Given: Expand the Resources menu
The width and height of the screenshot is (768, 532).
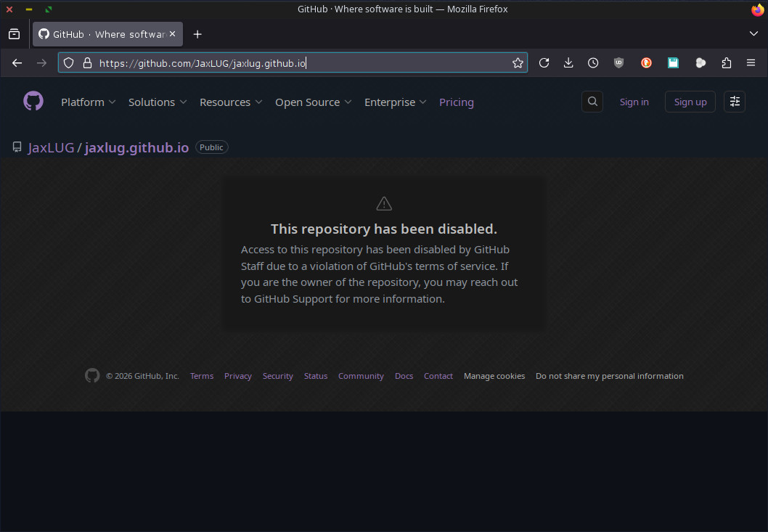Looking at the screenshot, I should [231, 102].
